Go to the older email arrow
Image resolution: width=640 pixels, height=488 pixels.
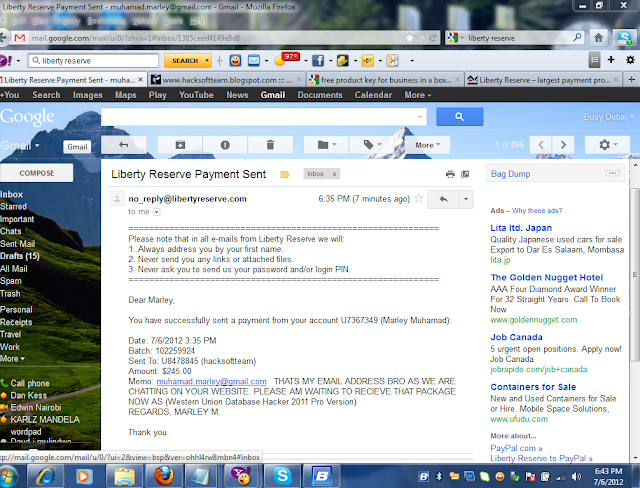point(563,145)
